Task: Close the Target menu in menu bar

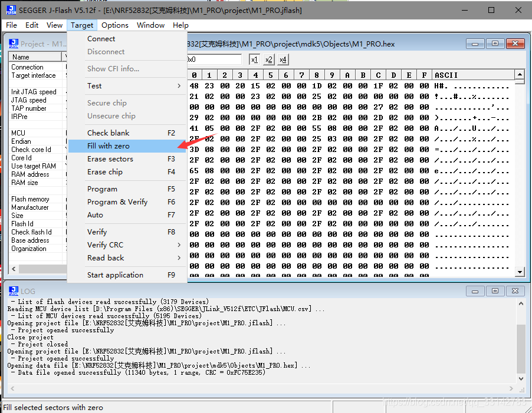Action: point(82,25)
